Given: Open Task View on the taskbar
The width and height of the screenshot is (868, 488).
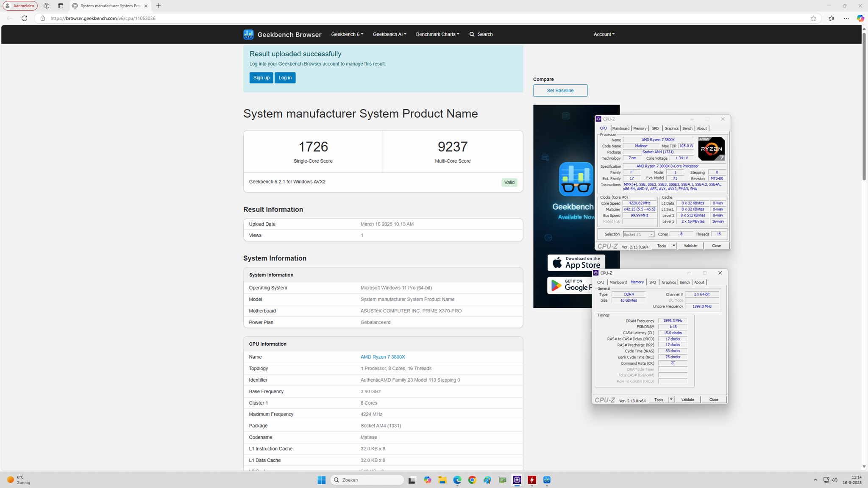Looking at the screenshot, I should click(x=412, y=480).
